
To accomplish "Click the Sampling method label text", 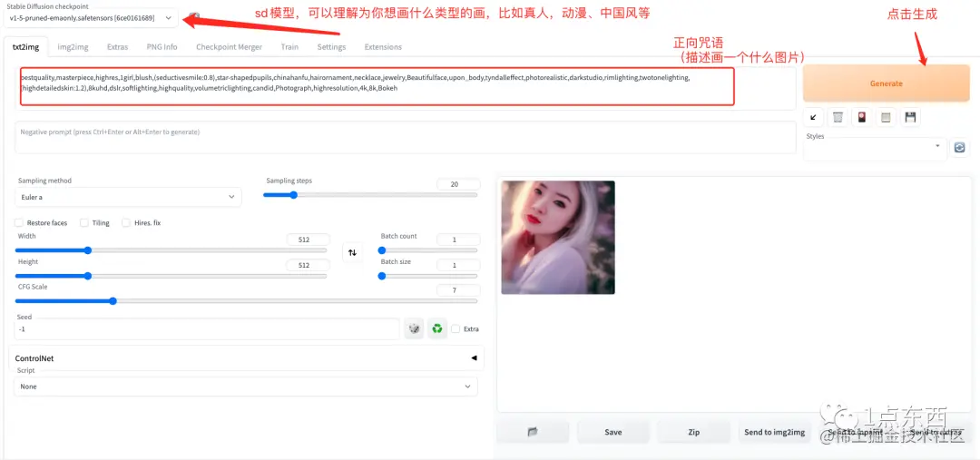I will click(44, 181).
